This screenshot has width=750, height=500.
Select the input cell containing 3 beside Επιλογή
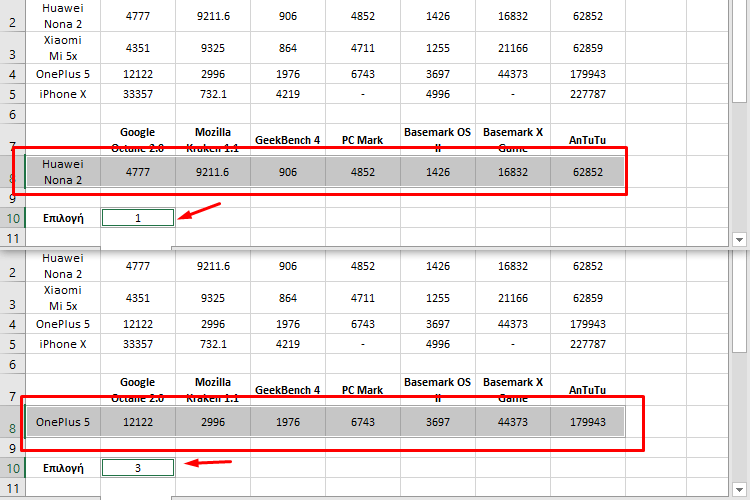click(138, 467)
